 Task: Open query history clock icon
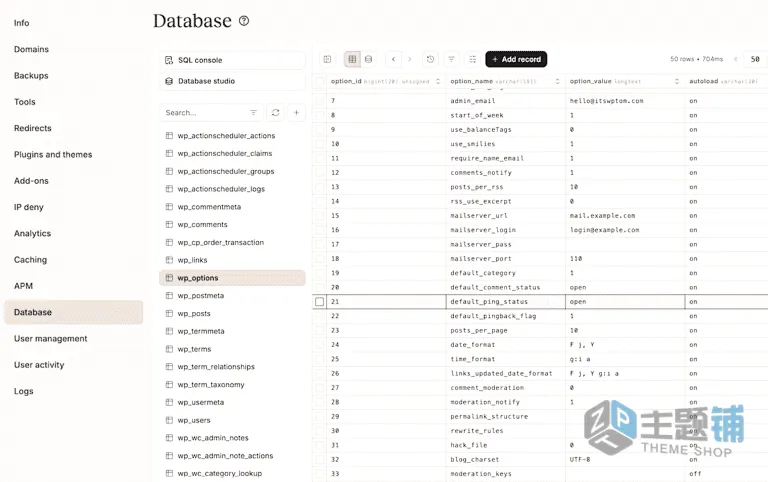click(430, 59)
